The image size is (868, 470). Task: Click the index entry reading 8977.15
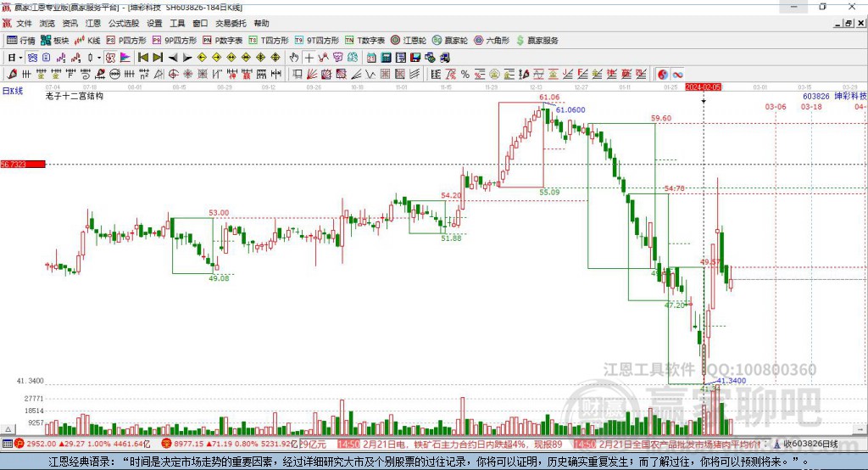pyautogui.click(x=230, y=444)
